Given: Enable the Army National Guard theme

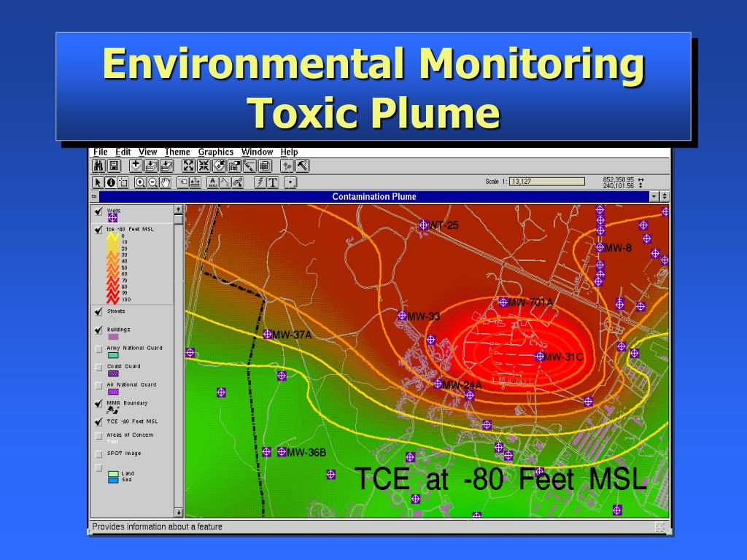Looking at the screenshot, I should point(98,349).
